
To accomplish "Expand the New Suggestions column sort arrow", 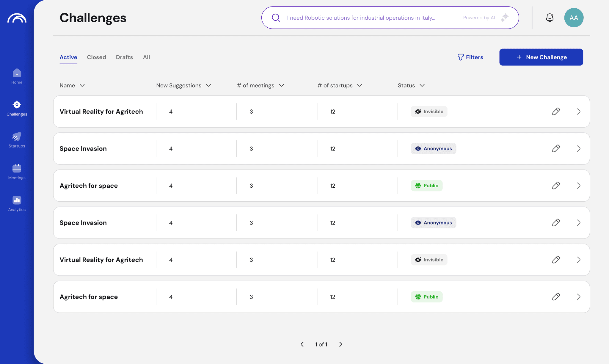I will point(209,86).
